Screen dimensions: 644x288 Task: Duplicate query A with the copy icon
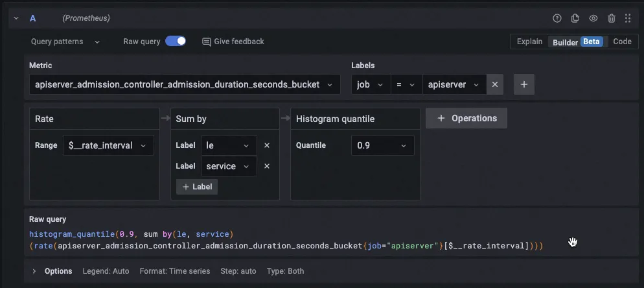(575, 18)
